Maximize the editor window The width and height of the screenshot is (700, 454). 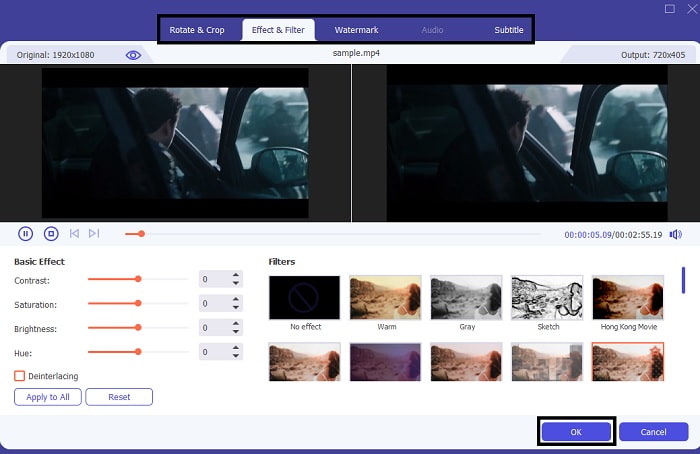coord(670,8)
